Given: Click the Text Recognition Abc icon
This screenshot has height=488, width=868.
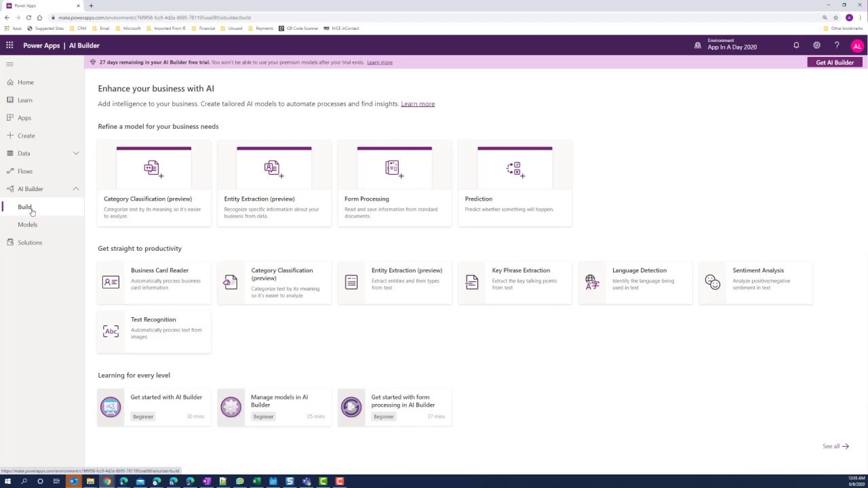Looking at the screenshot, I should [111, 331].
